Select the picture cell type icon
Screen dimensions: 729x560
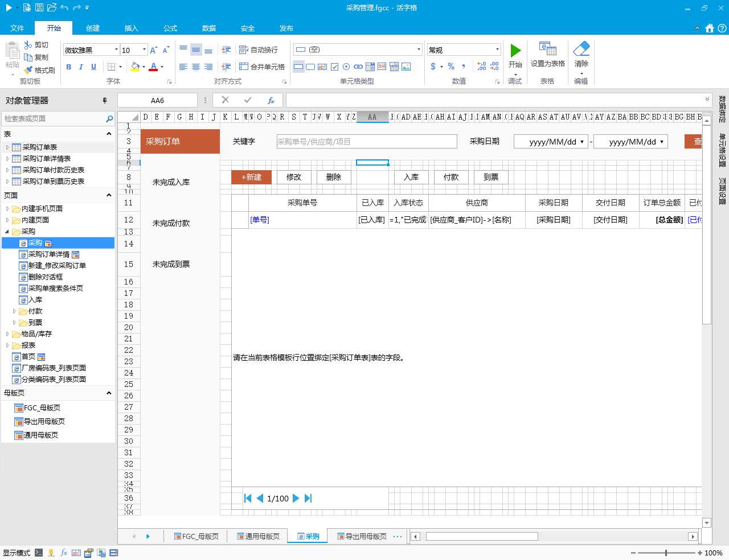point(406,67)
